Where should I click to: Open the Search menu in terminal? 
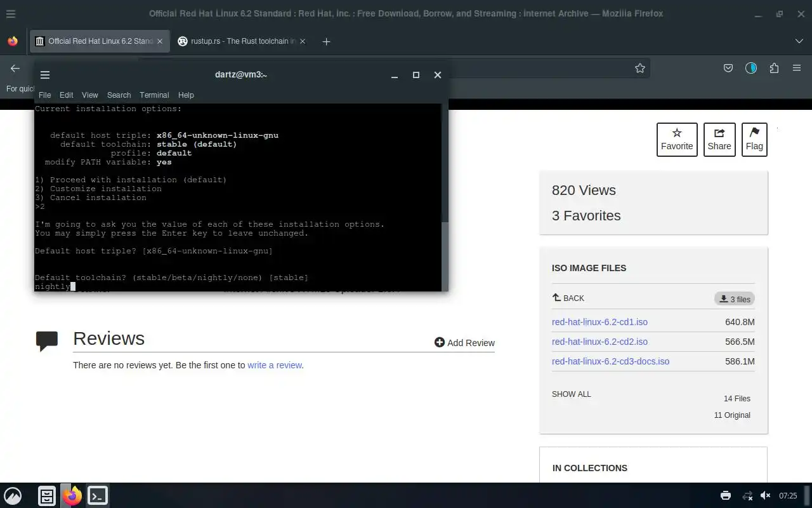pos(119,95)
